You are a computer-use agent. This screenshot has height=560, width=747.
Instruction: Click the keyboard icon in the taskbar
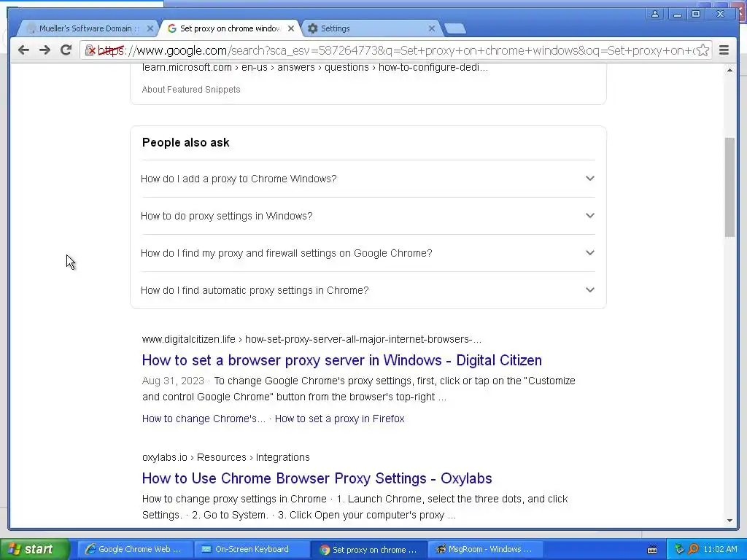pos(652,550)
